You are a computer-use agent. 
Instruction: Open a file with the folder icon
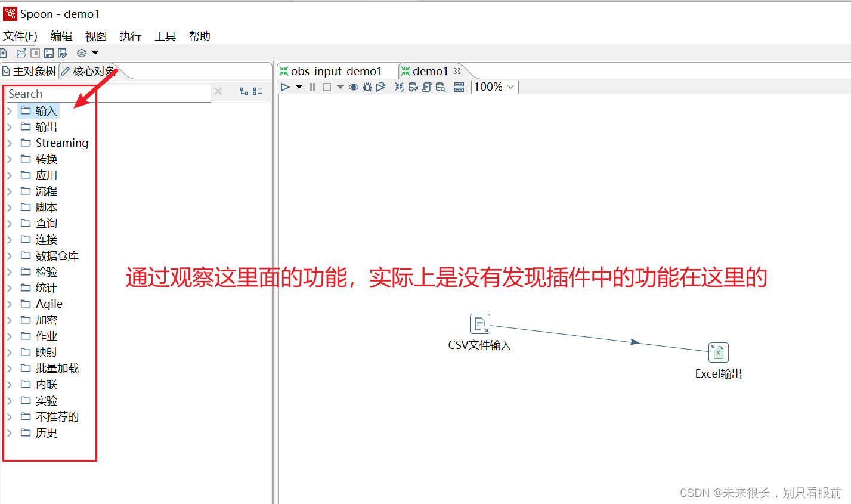pyautogui.click(x=21, y=53)
